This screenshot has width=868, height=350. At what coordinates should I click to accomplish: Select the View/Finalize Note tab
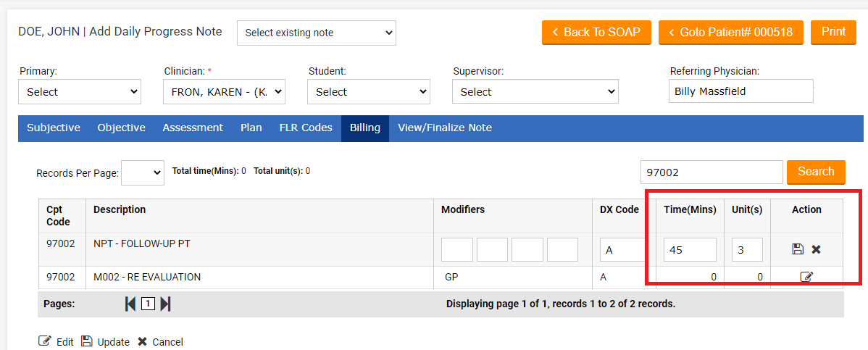(444, 128)
